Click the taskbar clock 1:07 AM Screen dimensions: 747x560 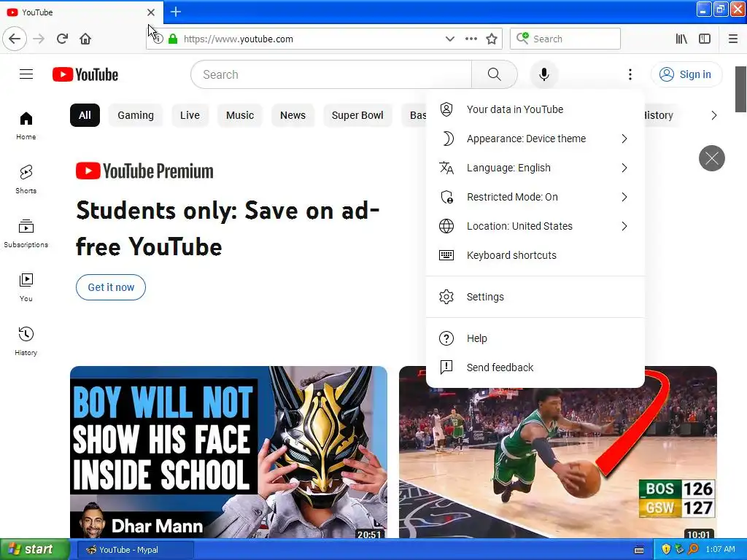click(720, 550)
